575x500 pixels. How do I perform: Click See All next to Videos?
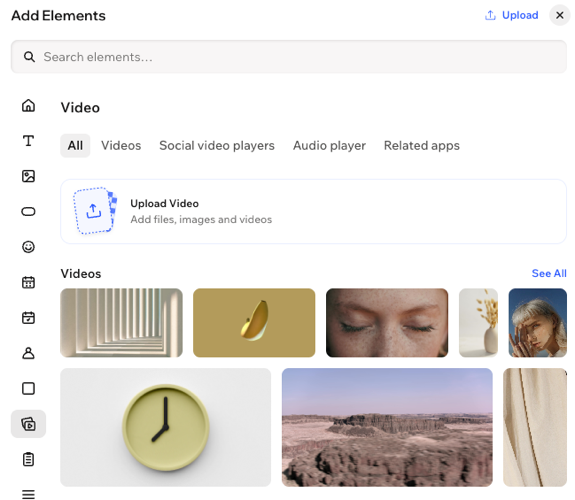pos(549,273)
